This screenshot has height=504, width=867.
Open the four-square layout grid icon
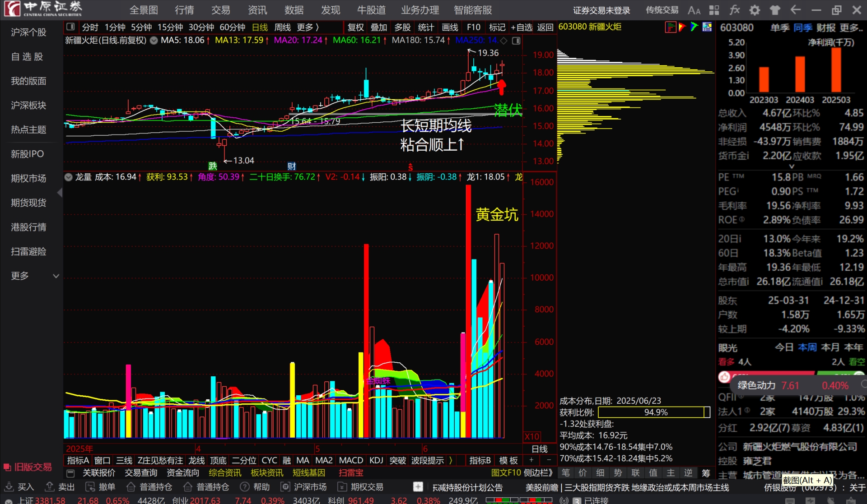point(714,10)
